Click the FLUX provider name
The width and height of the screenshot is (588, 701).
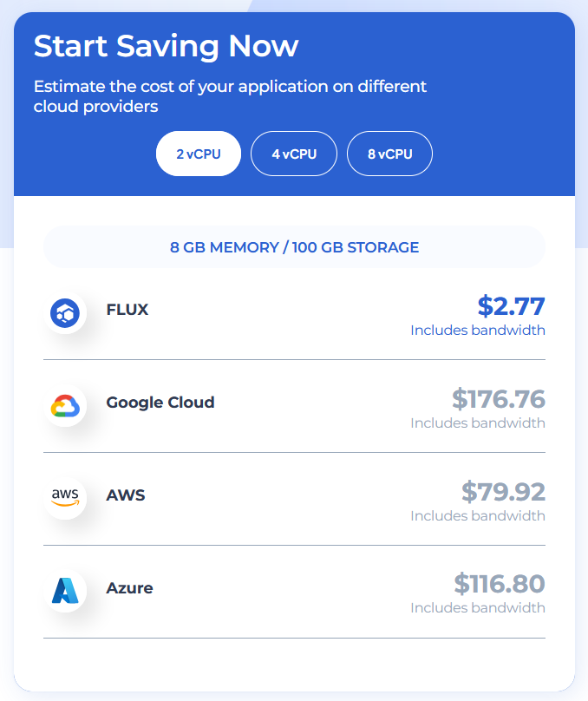tap(127, 310)
